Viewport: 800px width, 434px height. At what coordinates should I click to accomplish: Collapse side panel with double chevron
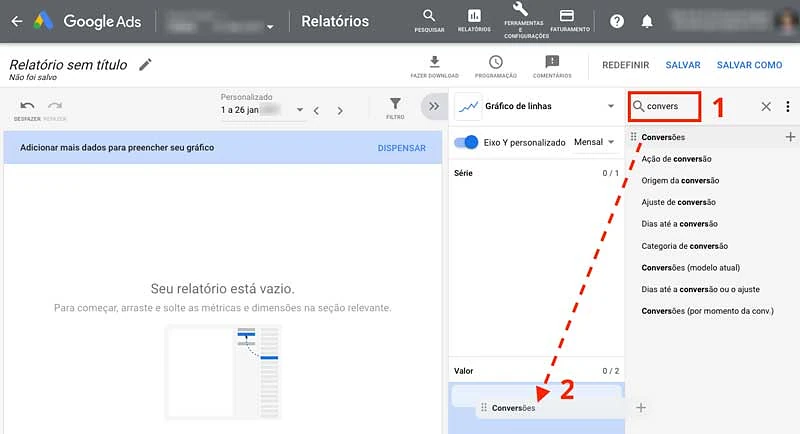(434, 107)
